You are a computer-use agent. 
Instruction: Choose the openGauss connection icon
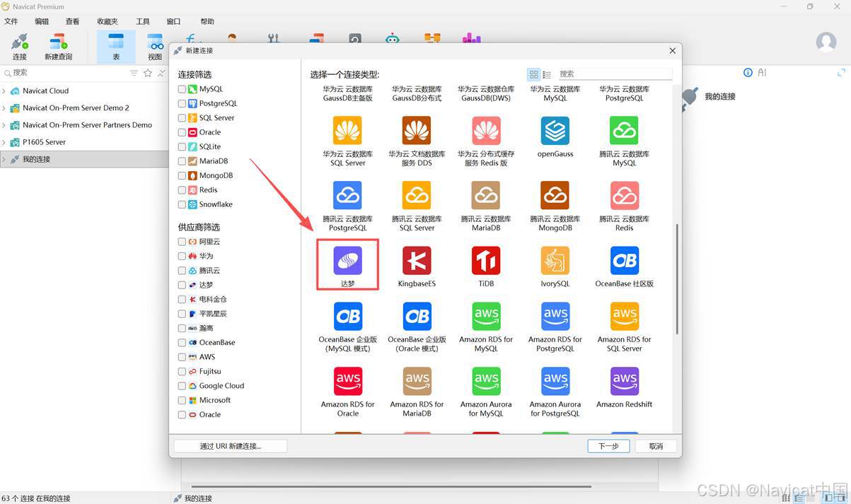click(555, 131)
